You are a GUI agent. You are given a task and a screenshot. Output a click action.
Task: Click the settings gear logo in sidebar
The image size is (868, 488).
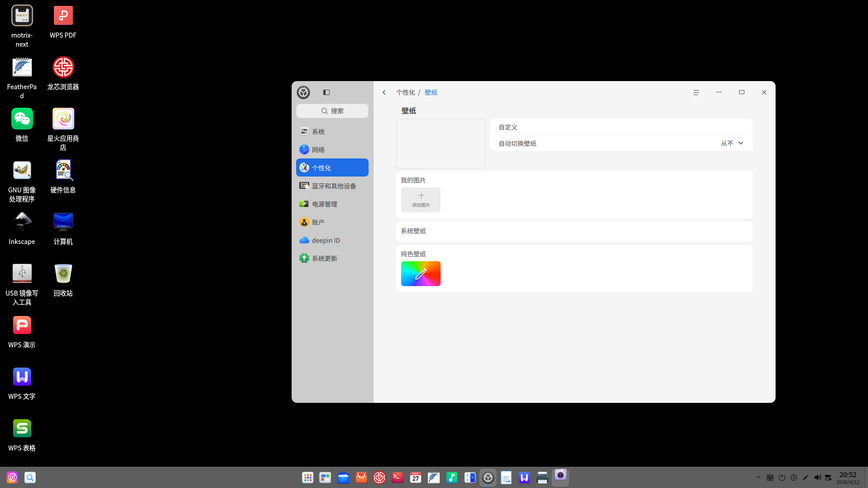pyautogui.click(x=303, y=92)
